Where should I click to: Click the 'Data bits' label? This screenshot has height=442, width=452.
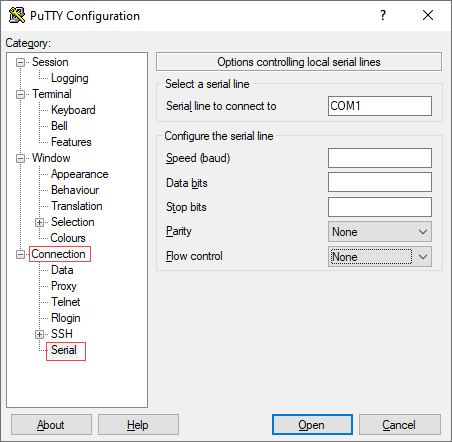(x=187, y=183)
